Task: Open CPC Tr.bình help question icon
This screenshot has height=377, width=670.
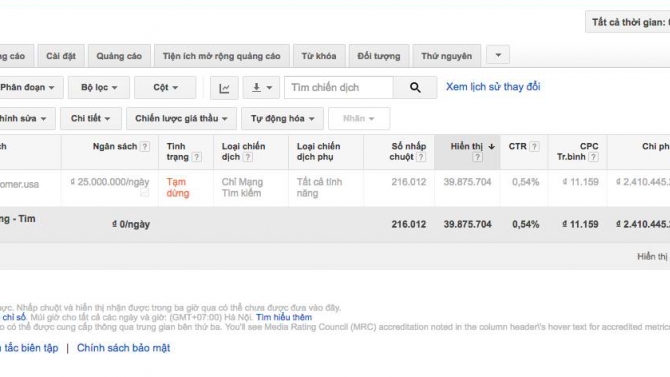Action: pyautogui.click(x=593, y=157)
